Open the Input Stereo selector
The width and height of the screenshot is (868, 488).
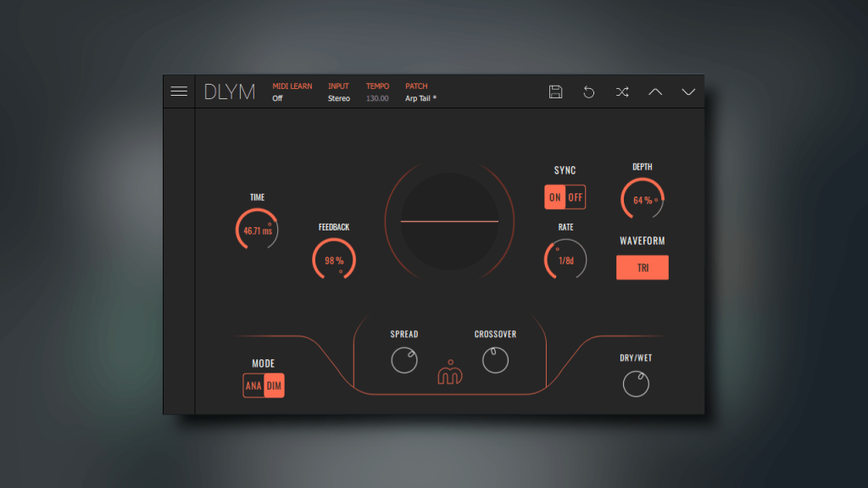click(339, 98)
